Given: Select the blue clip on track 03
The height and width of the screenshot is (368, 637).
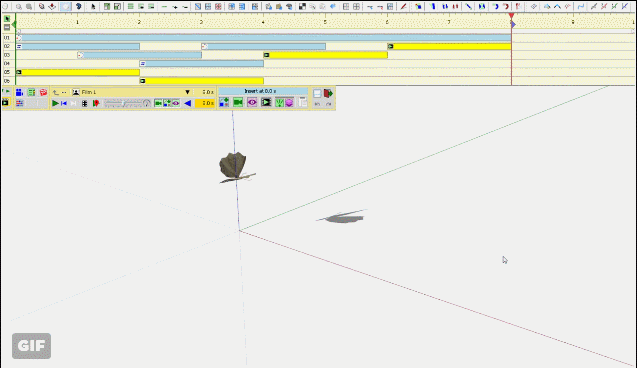Looking at the screenshot, I should (x=139, y=55).
